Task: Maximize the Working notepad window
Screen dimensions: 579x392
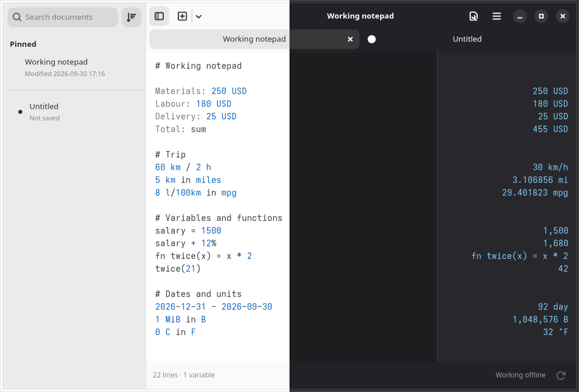Action: click(x=542, y=16)
